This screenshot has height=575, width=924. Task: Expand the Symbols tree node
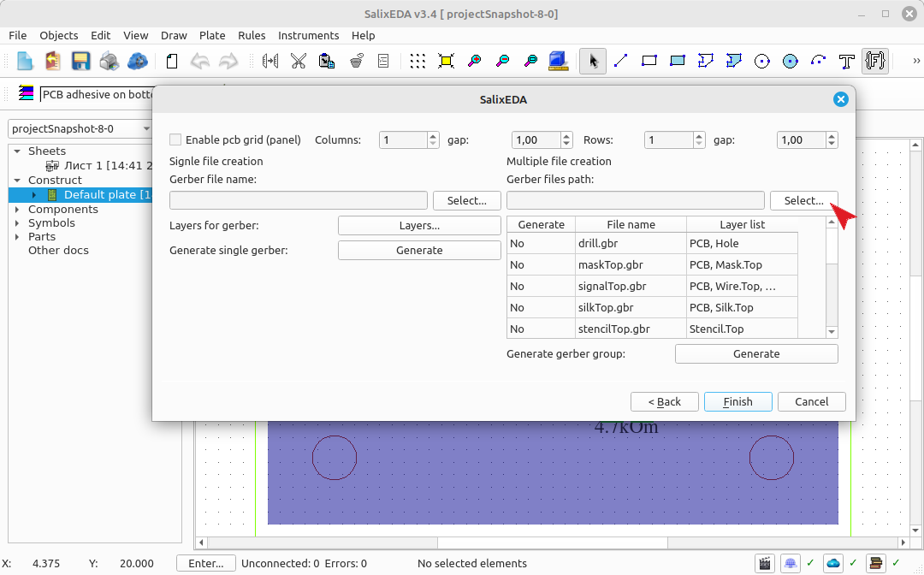[17, 223]
